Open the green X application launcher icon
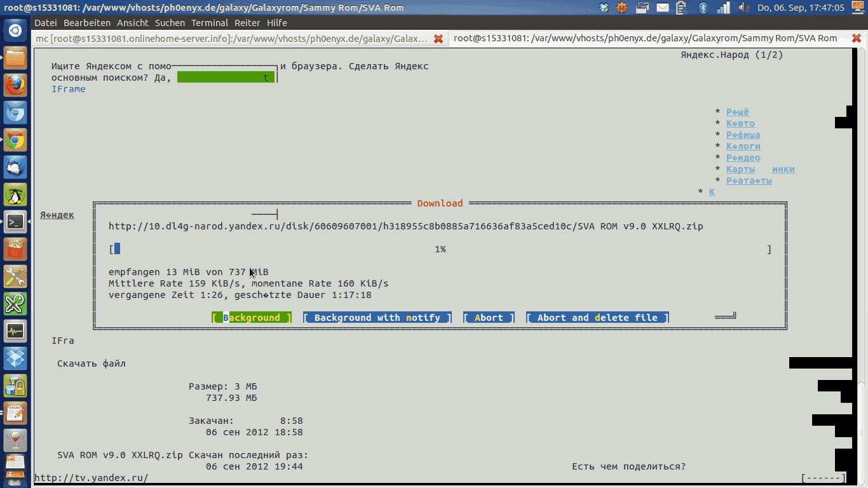The height and width of the screenshot is (488, 868). [x=15, y=304]
